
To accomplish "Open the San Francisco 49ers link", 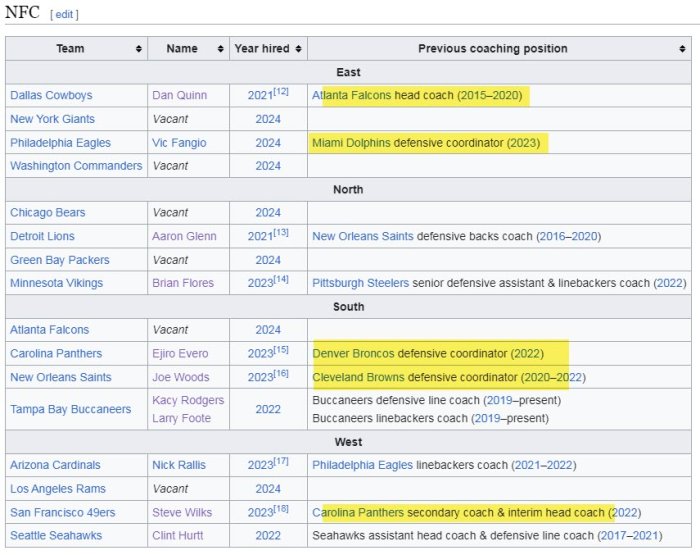I will pyautogui.click(x=62, y=512).
